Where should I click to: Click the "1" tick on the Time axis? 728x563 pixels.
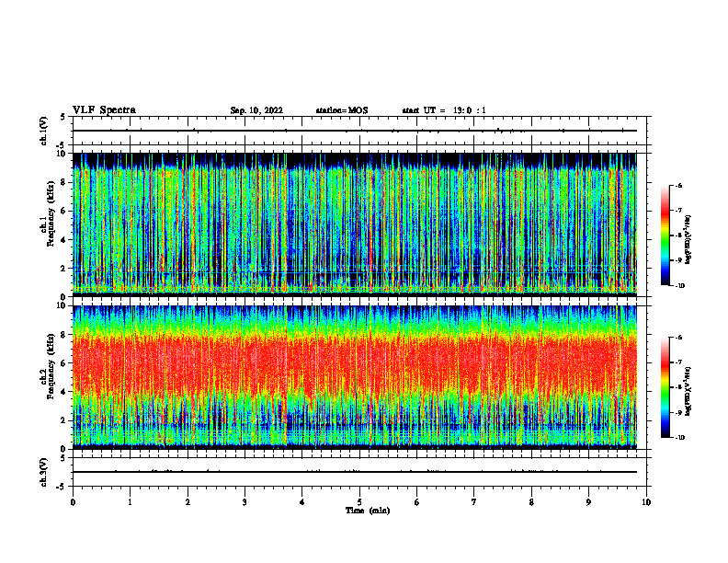130,502
